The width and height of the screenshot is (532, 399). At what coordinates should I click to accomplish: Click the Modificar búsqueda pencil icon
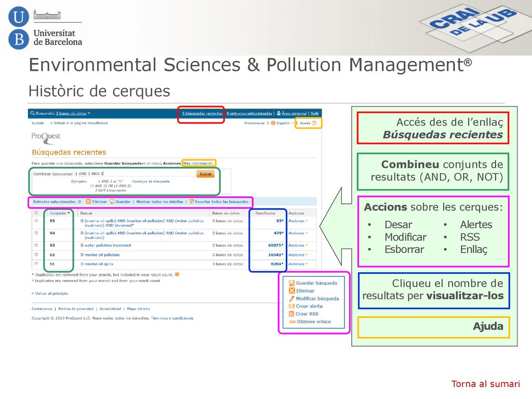click(292, 299)
